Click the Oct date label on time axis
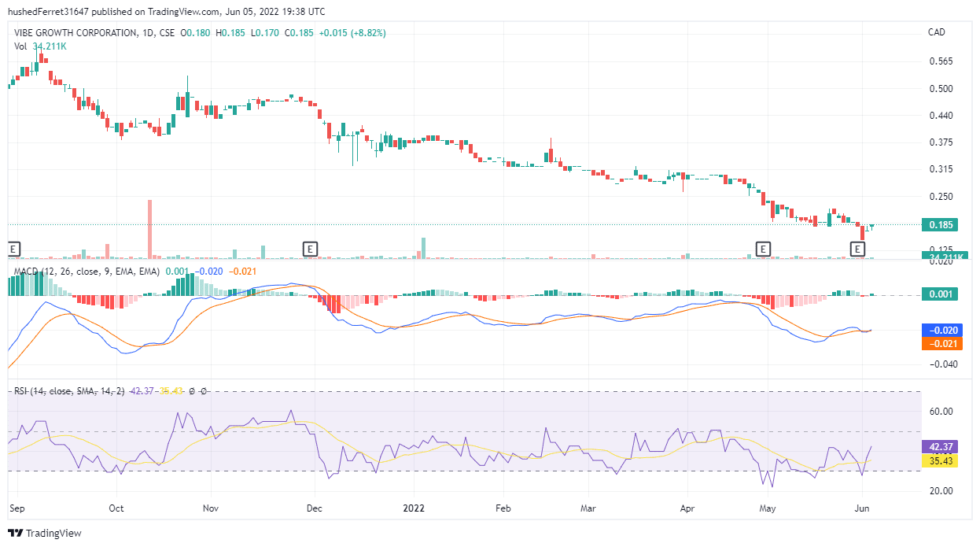Image resolution: width=980 pixels, height=547 pixels. 116,508
